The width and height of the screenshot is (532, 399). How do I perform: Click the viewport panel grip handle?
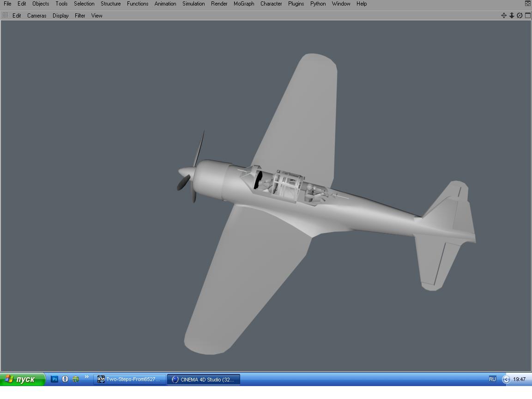tap(5, 15)
